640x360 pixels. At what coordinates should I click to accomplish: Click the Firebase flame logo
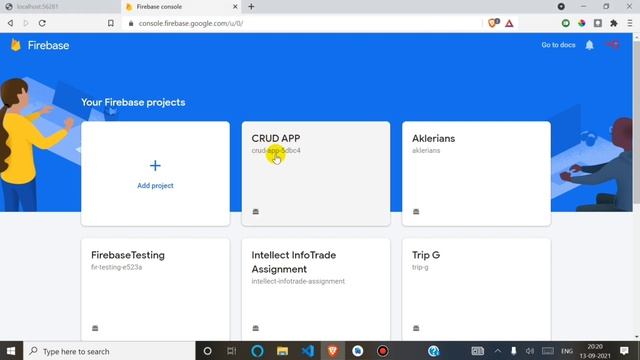click(16, 45)
